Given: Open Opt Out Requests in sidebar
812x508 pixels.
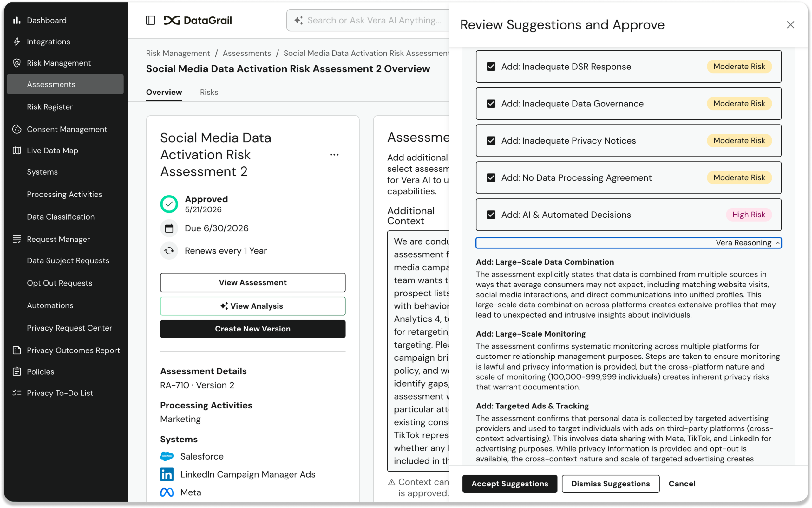Looking at the screenshot, I should 60,283.
